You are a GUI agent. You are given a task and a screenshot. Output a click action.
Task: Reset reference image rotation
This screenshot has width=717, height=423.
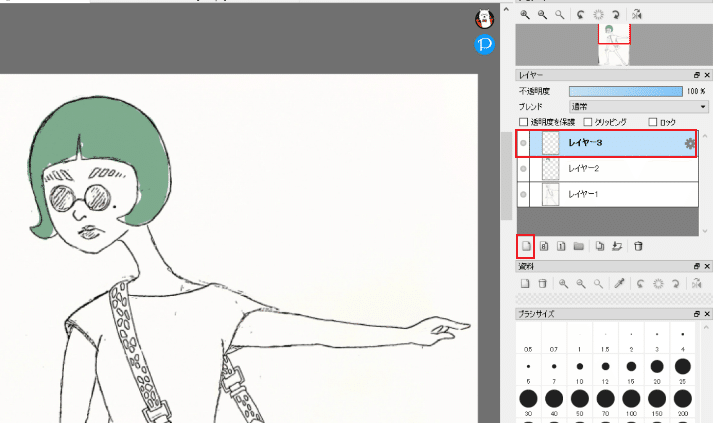point(658,284)
